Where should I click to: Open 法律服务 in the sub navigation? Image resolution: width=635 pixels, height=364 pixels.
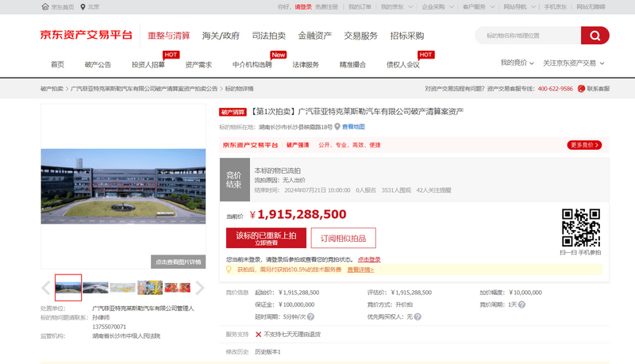point(306,64)
